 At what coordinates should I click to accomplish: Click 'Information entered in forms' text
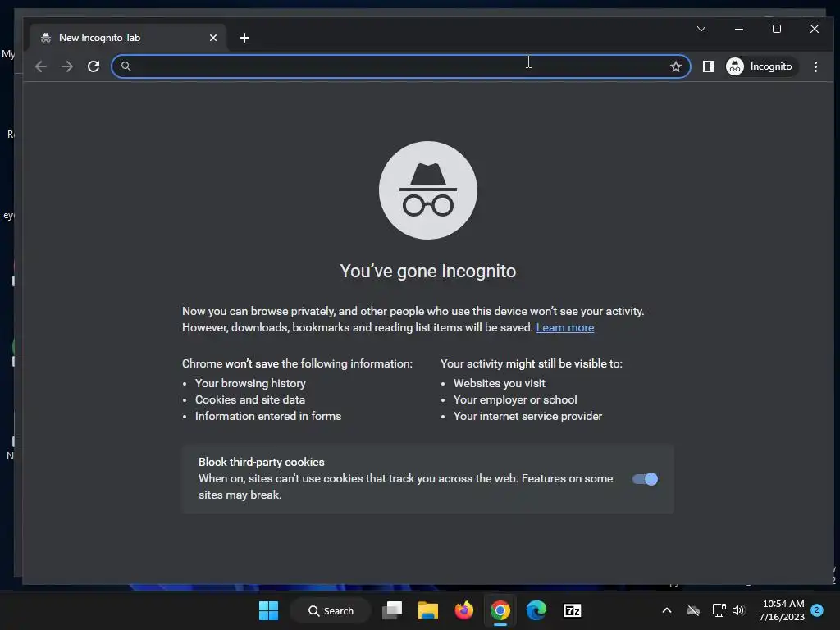[x=268, y=416]
